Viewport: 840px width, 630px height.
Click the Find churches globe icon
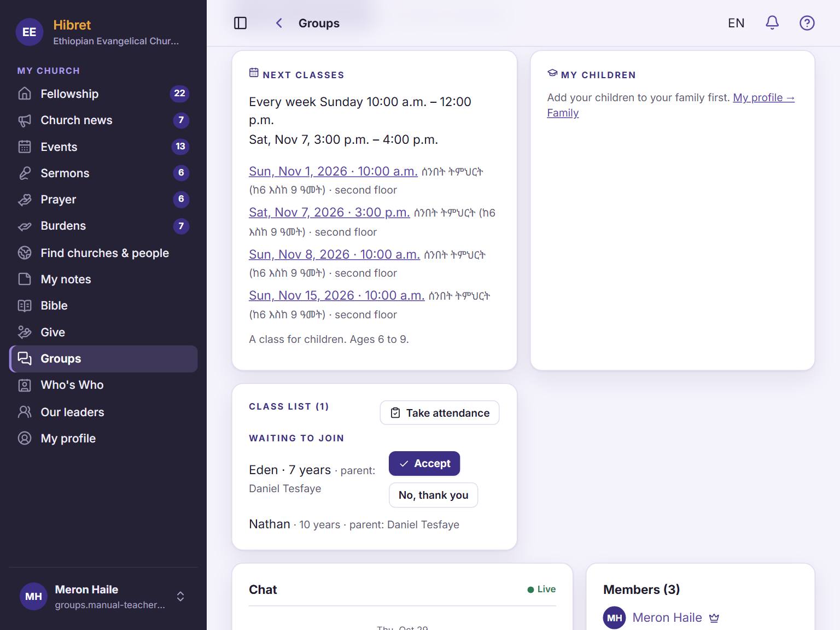25,253
